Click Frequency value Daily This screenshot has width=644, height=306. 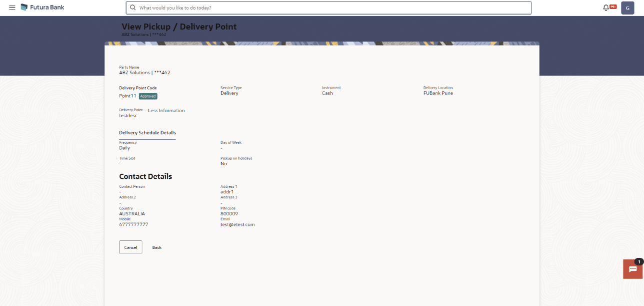click(124, 148)
